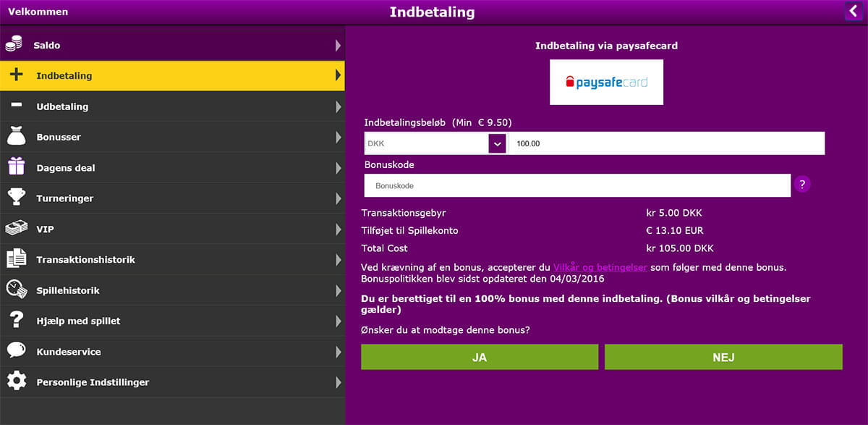Click the 'Total Cost' label

(384, 248)
